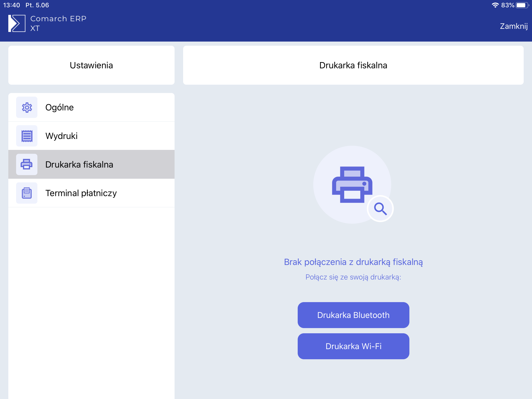The height and width of the screenshot is (399, 532).
Task: Click the payment terminal icon
Action: pyautogui.click(x=27, y=193)
